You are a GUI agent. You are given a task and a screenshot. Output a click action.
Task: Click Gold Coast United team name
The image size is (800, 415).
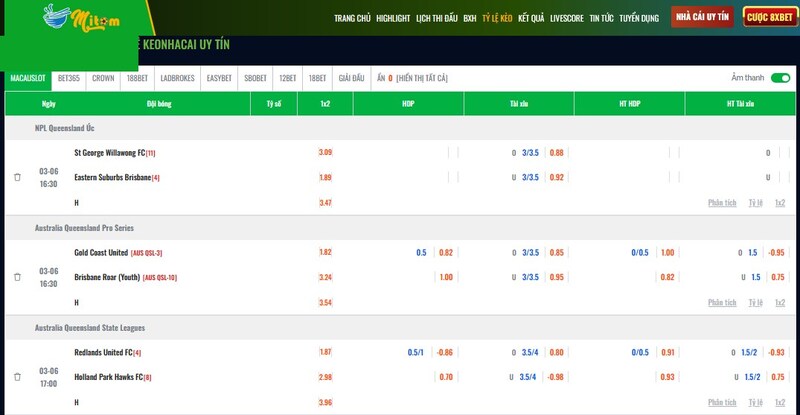click(101, 253)
